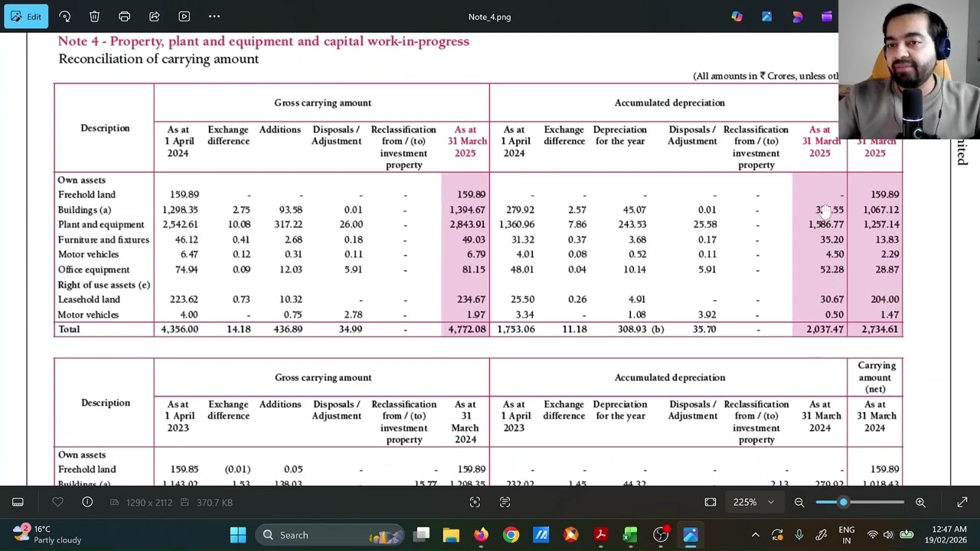
Task: Open OBS Studio from the taskbar
Action: [660, 535]
